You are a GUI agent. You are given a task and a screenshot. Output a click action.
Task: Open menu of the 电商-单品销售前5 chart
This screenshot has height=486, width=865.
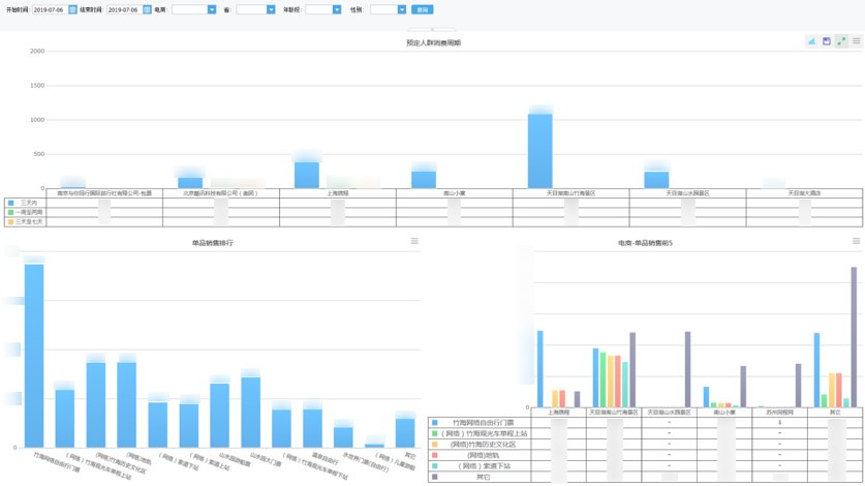click(856, 241)
